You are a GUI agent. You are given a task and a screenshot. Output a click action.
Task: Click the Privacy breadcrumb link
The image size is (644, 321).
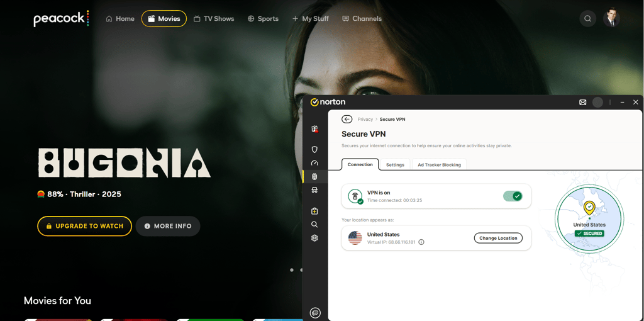(365, 119)
